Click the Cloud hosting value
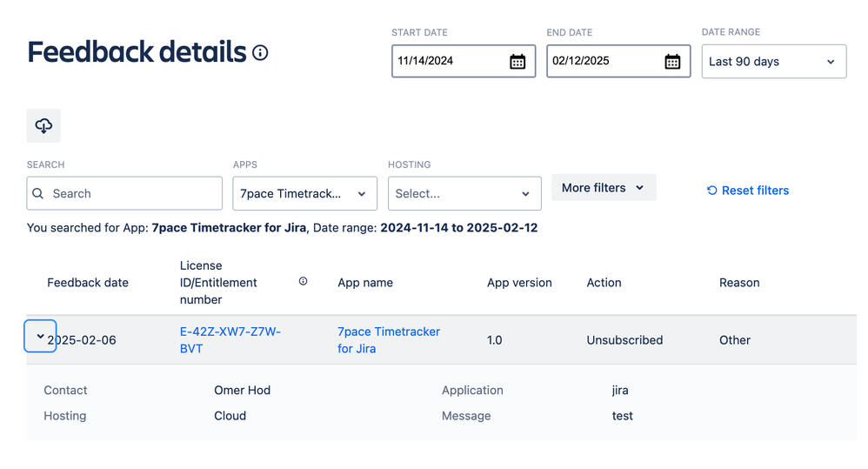This screenshot has width=868, height=469. 230,415
